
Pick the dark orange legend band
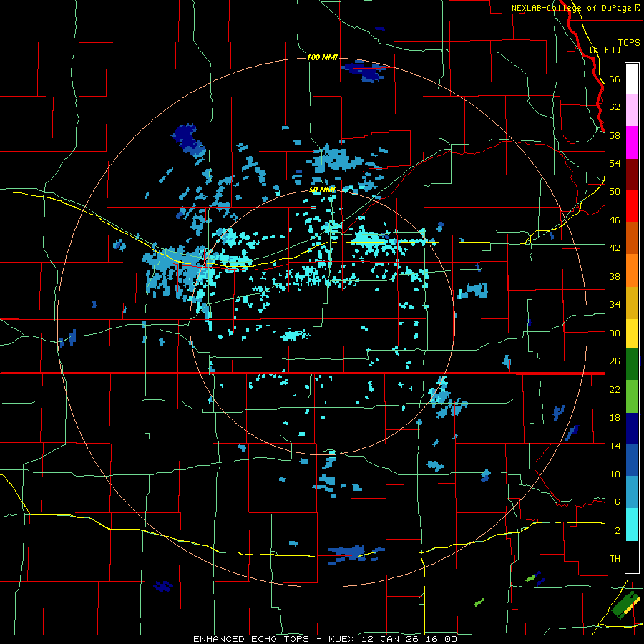[632, 238]
